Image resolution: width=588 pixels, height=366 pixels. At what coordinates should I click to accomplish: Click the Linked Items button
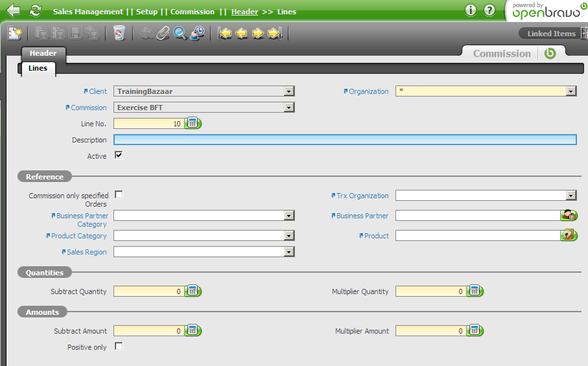551,34
